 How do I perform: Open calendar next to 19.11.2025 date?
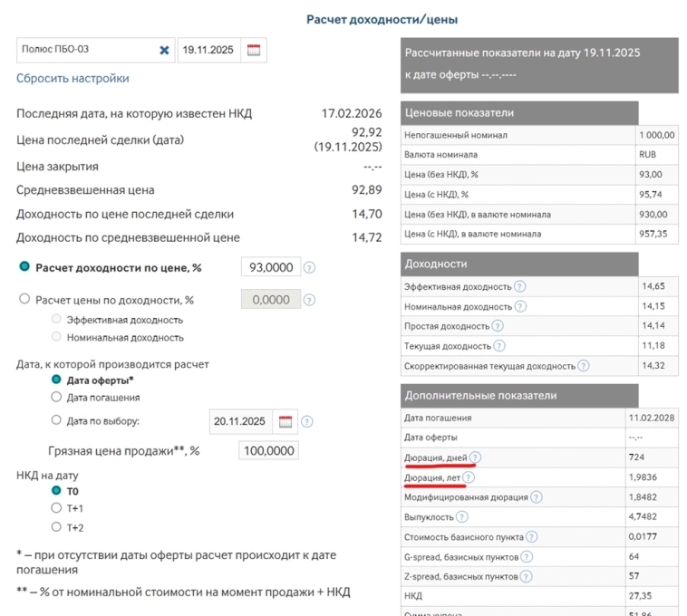[254, 51]
